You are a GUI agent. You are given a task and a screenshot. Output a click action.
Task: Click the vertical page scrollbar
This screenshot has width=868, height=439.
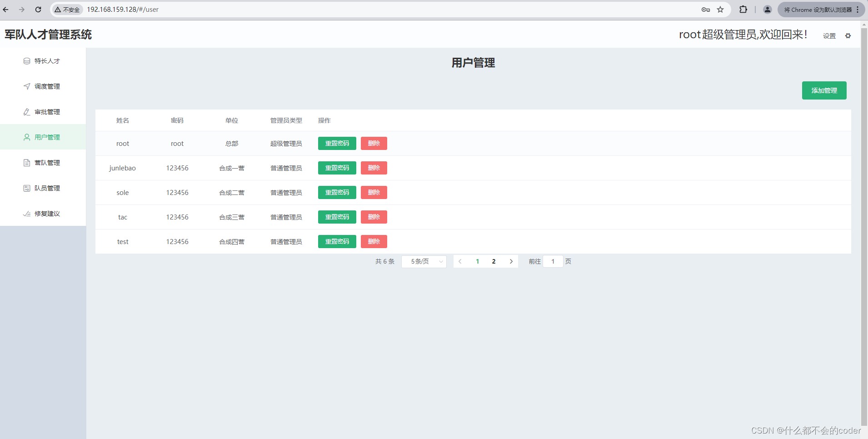(864, 227)
